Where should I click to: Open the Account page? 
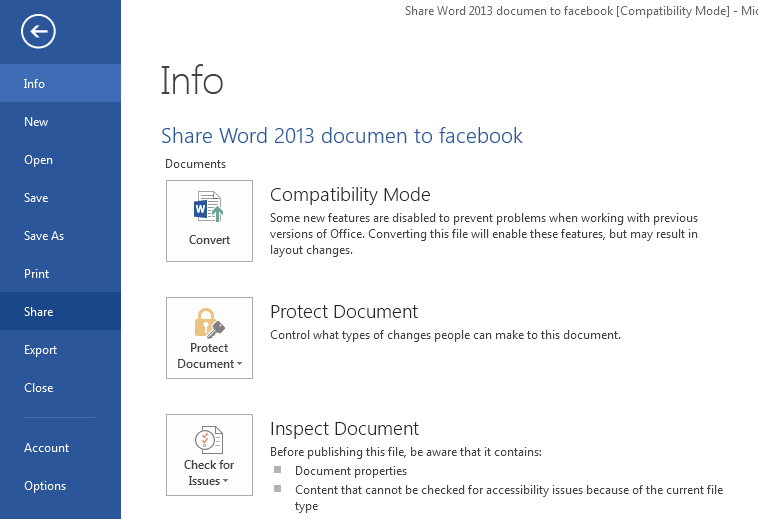point(47,448)
